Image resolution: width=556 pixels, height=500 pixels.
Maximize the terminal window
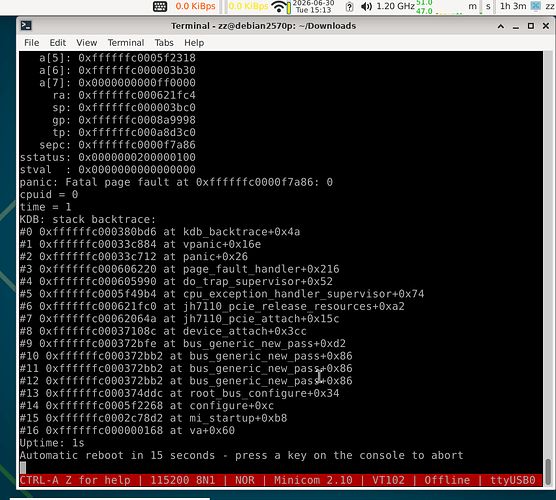531,26
